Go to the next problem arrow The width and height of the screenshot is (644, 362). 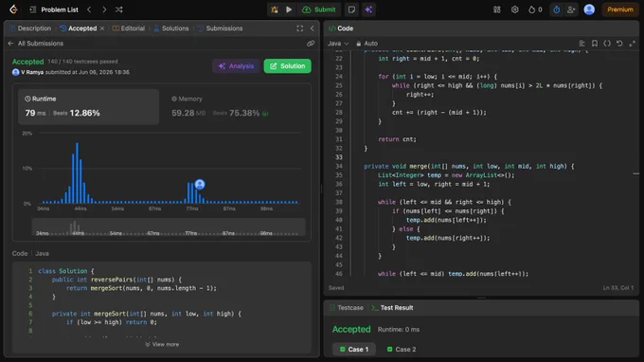(x=104, y=9)
